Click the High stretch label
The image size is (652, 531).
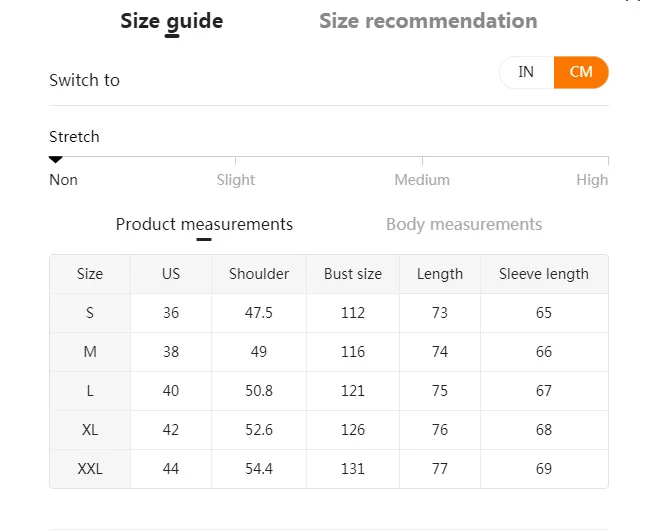click(x=592, y=180)
